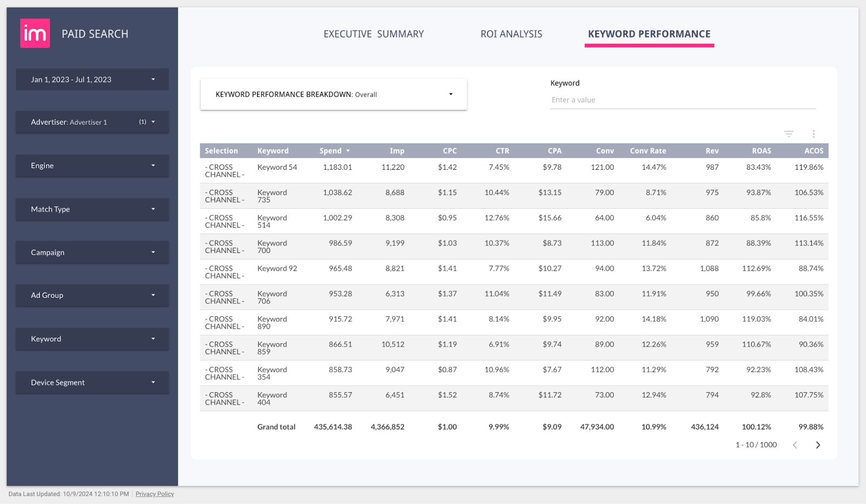Sort the table by the CPC column header

[x=449, y=150]
